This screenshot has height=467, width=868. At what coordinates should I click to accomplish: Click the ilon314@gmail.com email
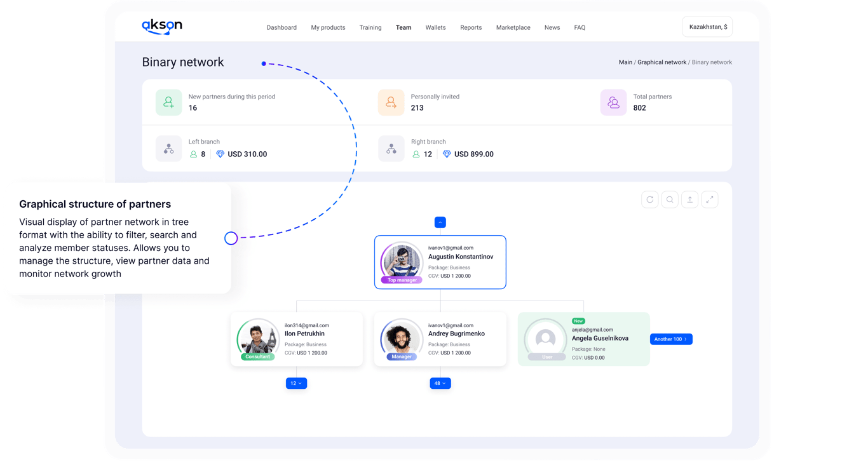click(x=307, y=325)
